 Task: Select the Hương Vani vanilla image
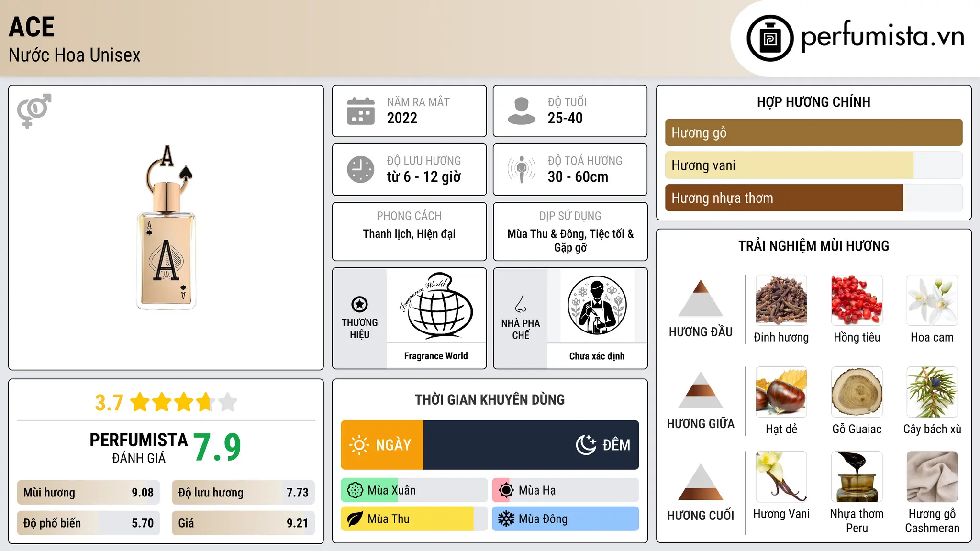[781, 477]
